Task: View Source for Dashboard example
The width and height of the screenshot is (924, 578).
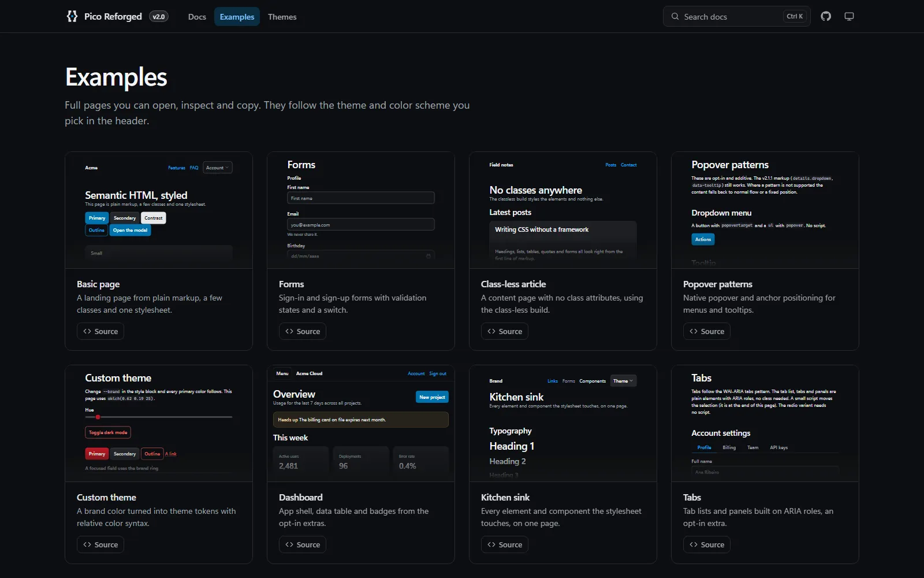Action: click(x=303, y=544)
